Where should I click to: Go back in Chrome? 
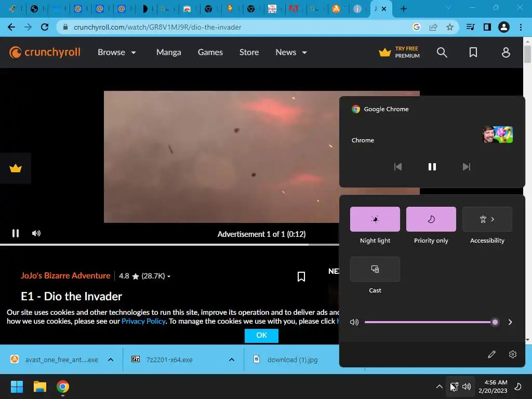click(x=11, y=27)
